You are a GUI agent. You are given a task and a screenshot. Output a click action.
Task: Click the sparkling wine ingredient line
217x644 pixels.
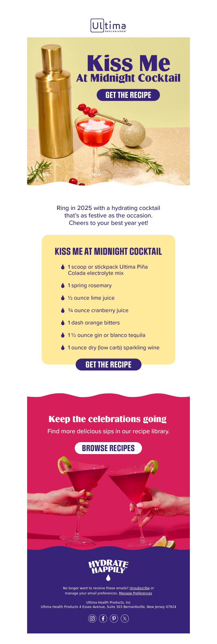pyautogui.click(x=114, y=347)
